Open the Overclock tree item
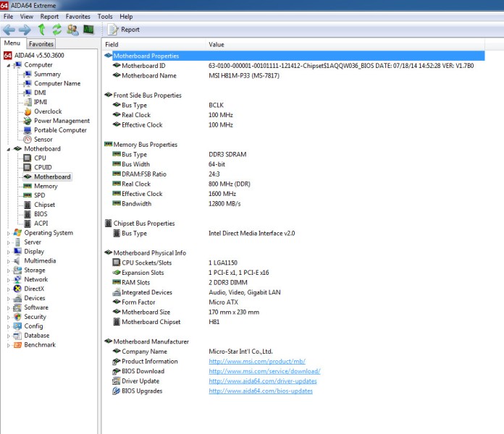Viewport: 504px width, 434px height. click(x=48, y=111)
